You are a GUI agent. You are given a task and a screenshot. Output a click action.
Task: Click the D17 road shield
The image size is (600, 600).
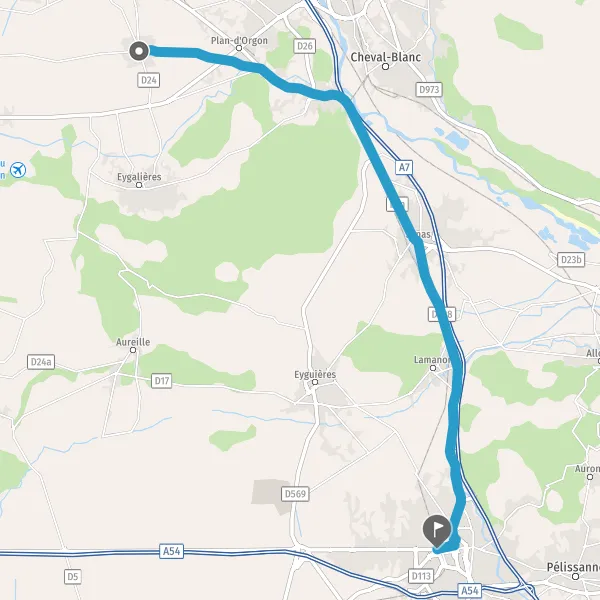161,381
